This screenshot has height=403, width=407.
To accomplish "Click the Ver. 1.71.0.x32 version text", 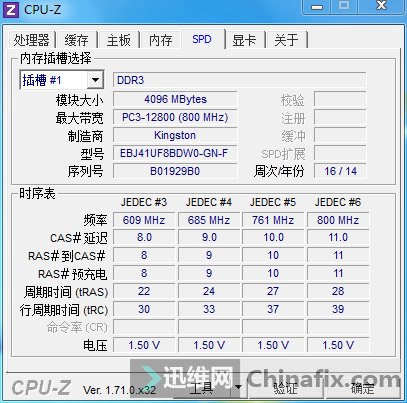I will click(x=119, y=390).
